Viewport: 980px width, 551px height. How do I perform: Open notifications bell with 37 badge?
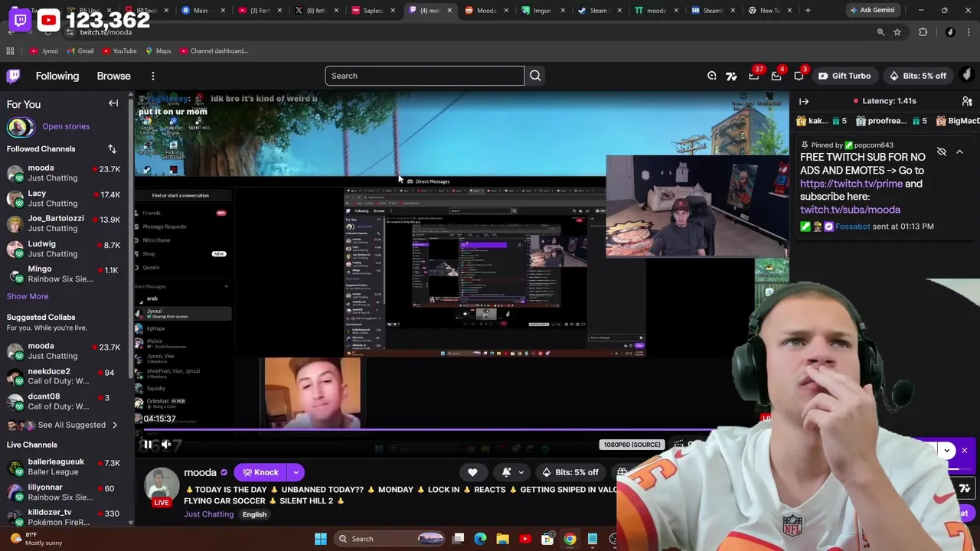(754, 76)
